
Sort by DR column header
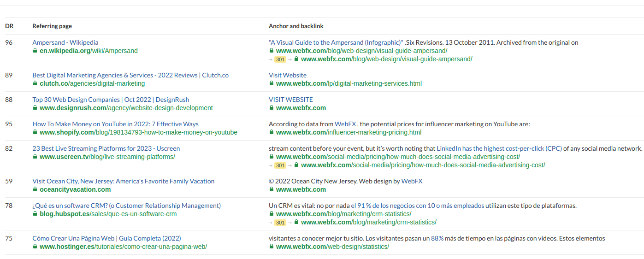(9, 26)
